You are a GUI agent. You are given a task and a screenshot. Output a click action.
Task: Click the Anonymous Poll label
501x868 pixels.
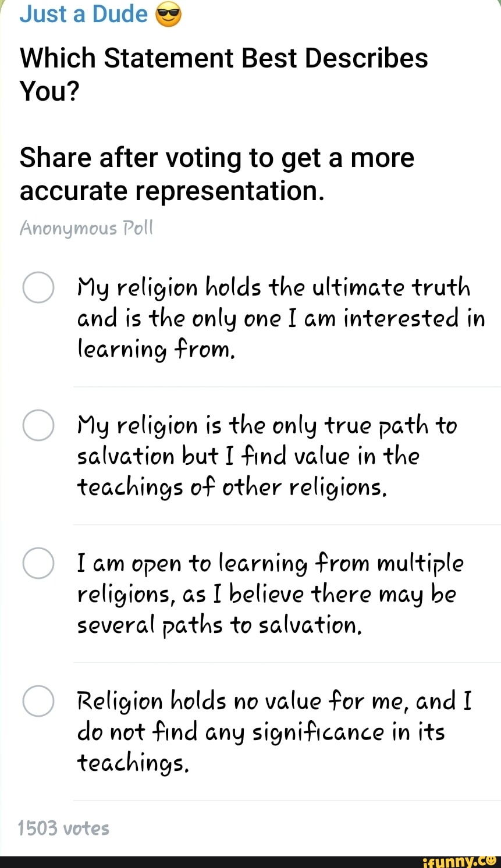coord(86,228)
